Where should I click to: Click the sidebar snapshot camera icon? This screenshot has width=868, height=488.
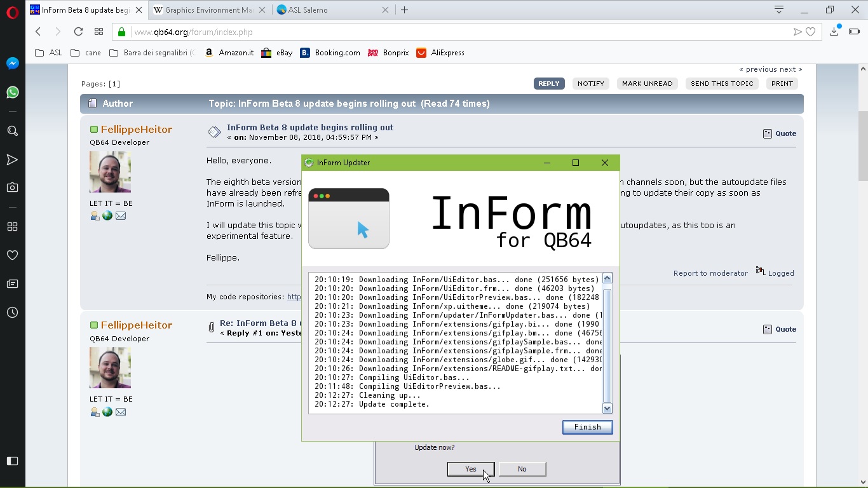pyautogui.click(x=12, y=187)
